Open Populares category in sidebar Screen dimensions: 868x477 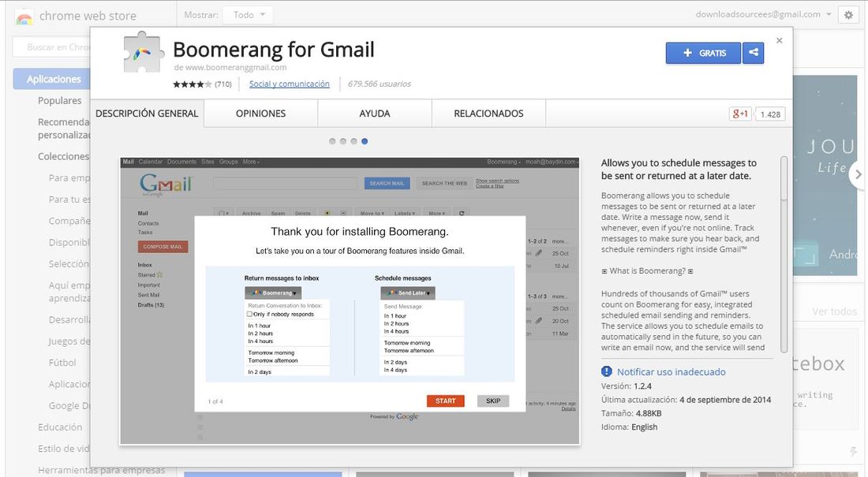pos(59,101)
